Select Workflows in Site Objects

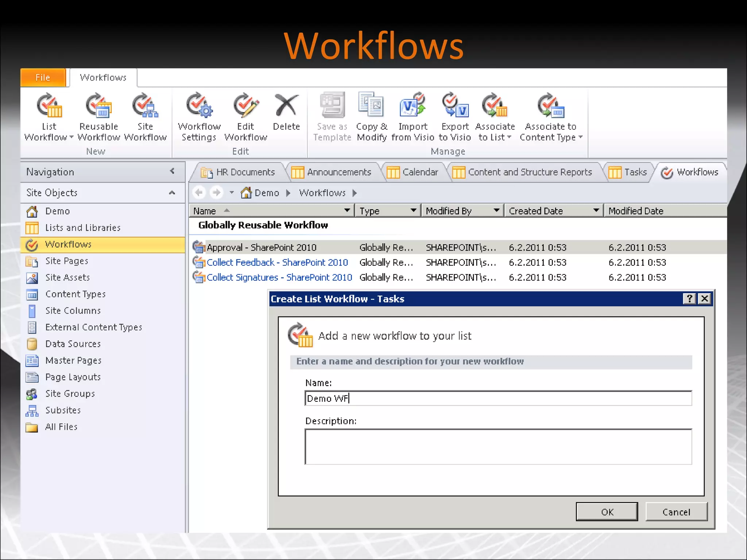[103, 244]
